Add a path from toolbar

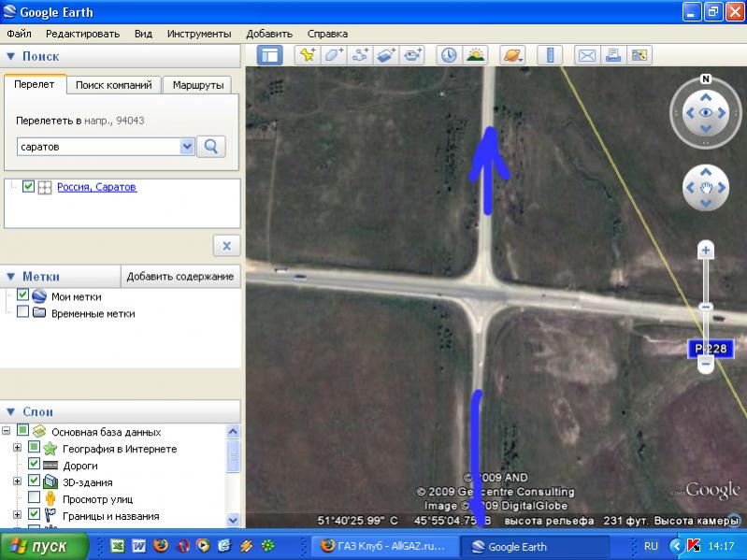360,55
